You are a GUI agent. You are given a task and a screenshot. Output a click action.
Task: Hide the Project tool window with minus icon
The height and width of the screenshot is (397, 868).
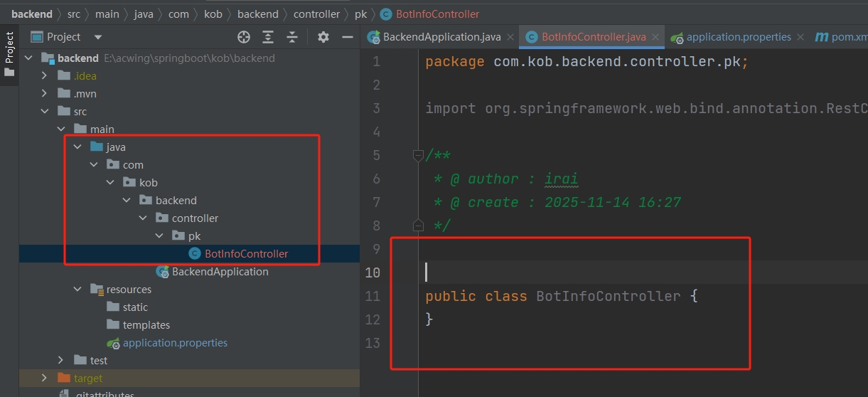pyautogui.click(x=348, y=37)
